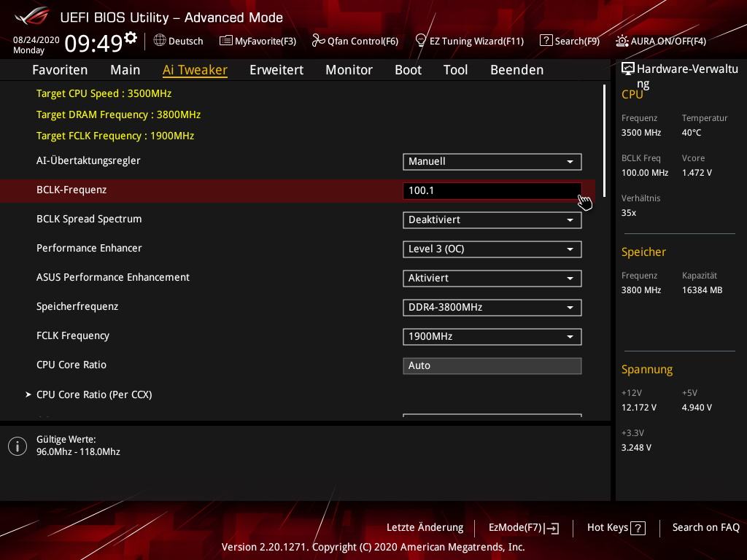Select the Ai Tweaker tab
This screenshot has width=747, height=560.
click(x=195, y=70)
